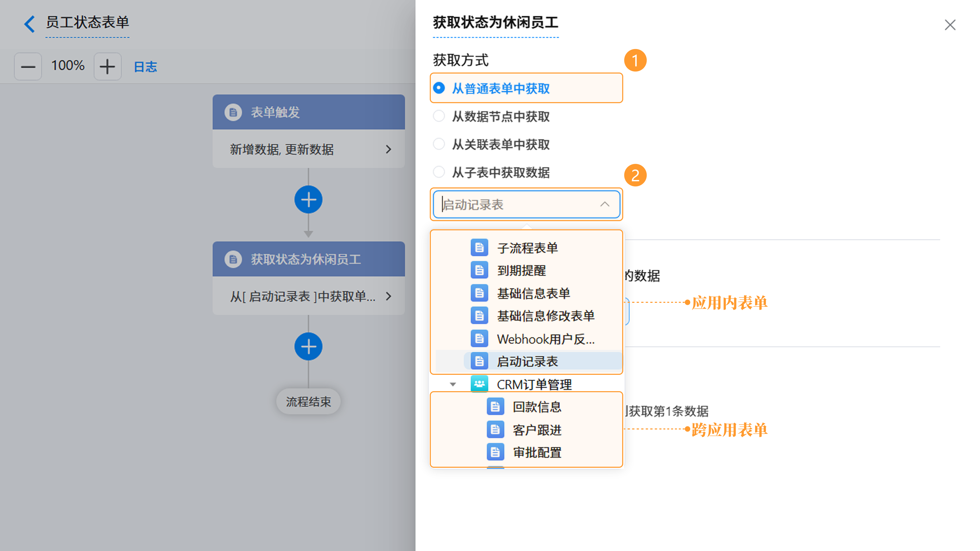
Task: Select the 获取状态为休闲员工 node header
Action: 309,259
